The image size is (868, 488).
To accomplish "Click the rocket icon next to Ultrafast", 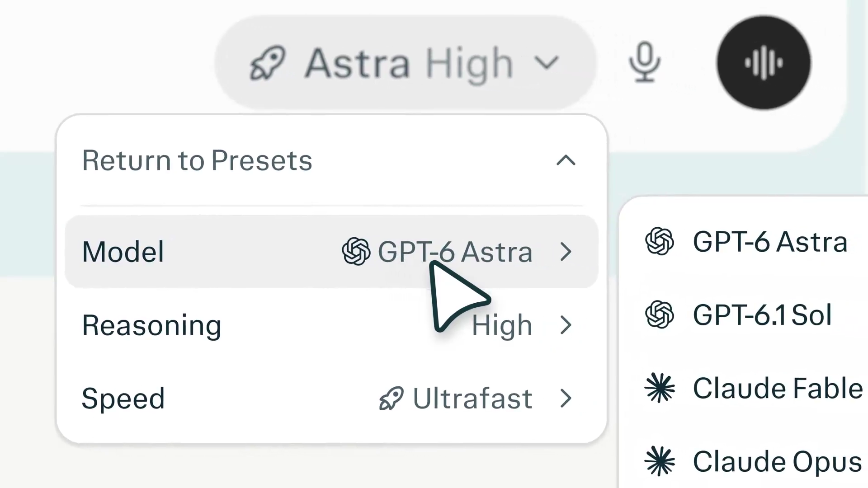I will [x=391, y=399].
